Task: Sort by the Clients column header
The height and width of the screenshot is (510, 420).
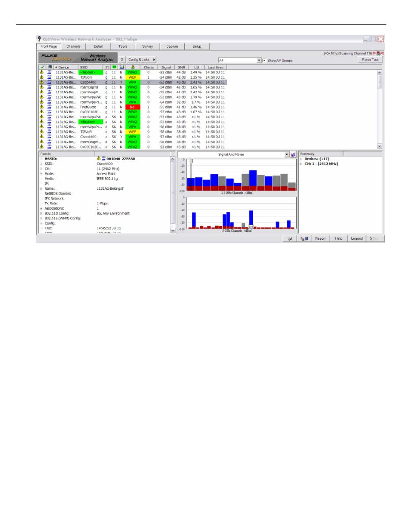Action: pos(149,67)
